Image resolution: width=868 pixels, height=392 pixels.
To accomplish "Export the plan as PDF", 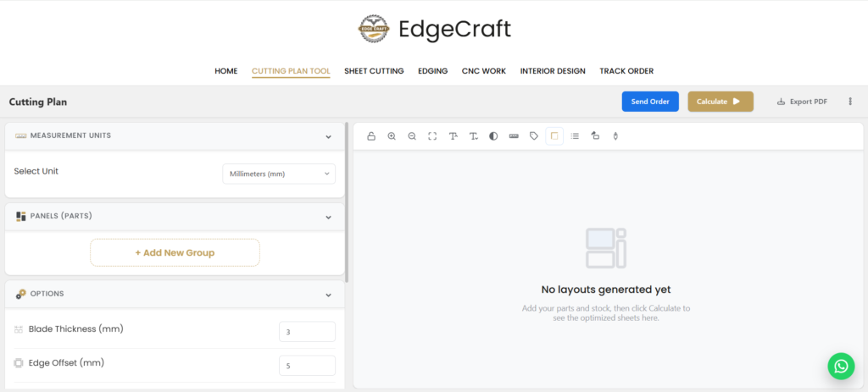I will 803,102.
